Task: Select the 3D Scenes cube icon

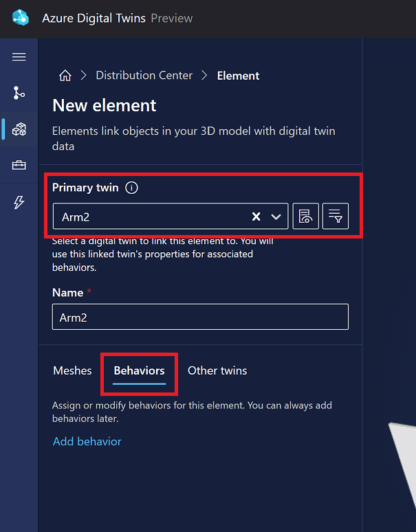Action: tap(19, 129)
